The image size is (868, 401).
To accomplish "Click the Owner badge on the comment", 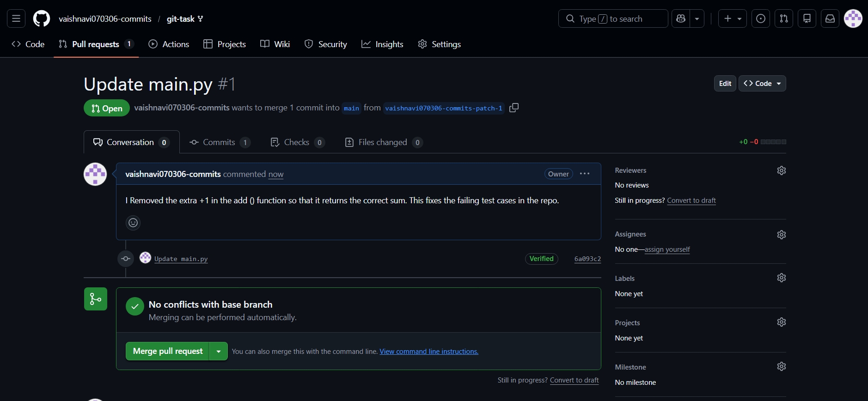I will pyautogui.click(x=558, y=174).
